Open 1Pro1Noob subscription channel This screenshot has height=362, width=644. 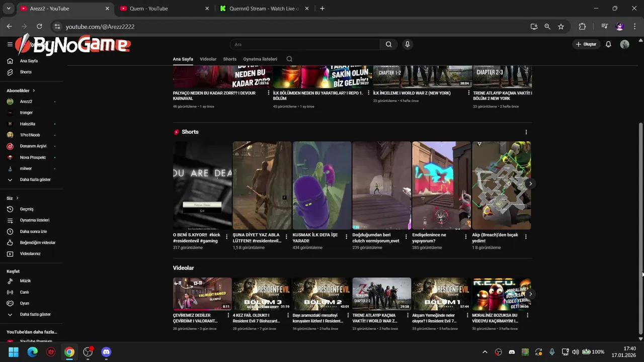31,135
